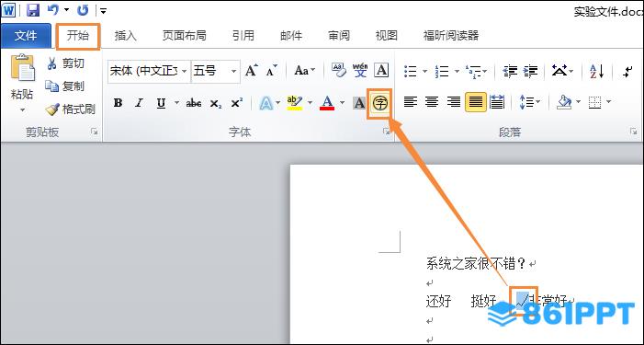Click the sort A-Z icon
Image resolution: width=644 pixels, height=345 pixels.
click(x=596, y=71)
